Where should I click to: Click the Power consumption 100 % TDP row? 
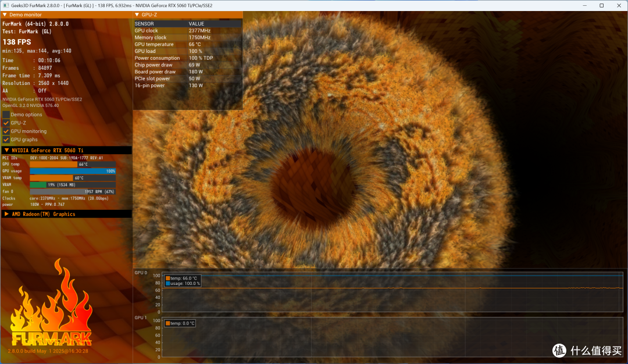click(188, 58)
